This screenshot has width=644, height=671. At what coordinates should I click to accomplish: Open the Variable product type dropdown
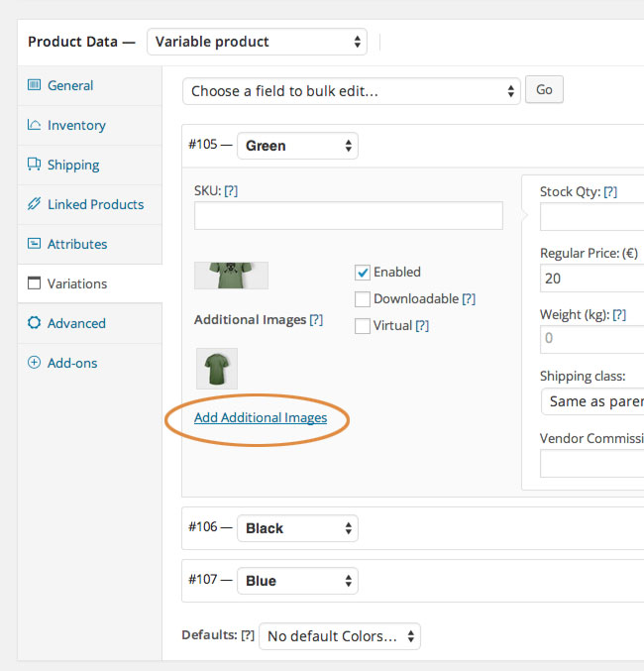pos(257,42)
